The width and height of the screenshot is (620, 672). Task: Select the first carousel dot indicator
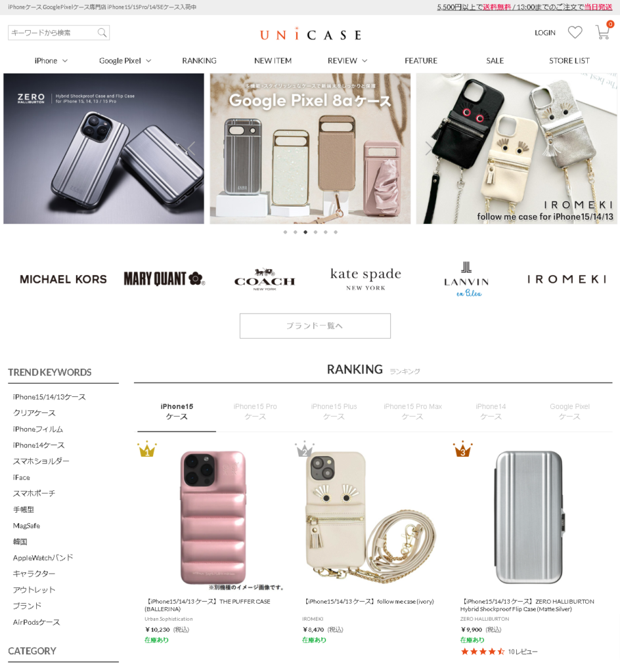pos(285,232)
